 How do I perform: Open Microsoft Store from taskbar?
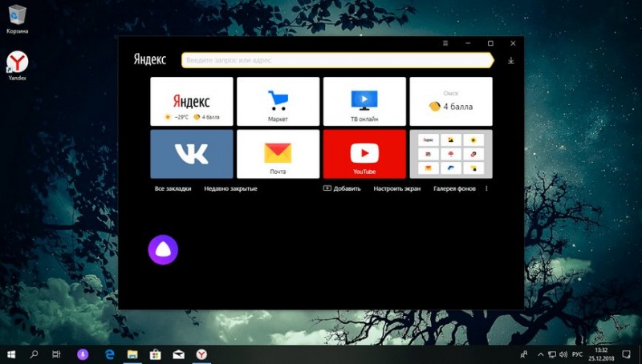point(155,354)
